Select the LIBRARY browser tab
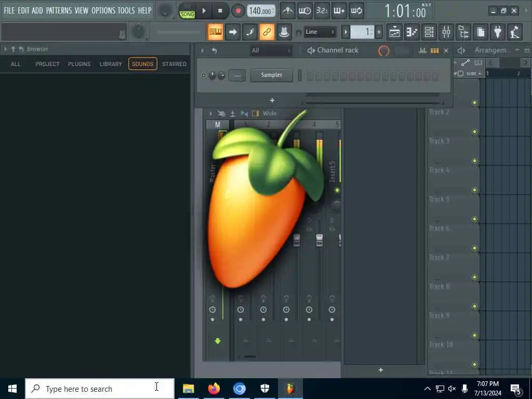This screenshot has width=532, height=399. click(x=111, y=64)
